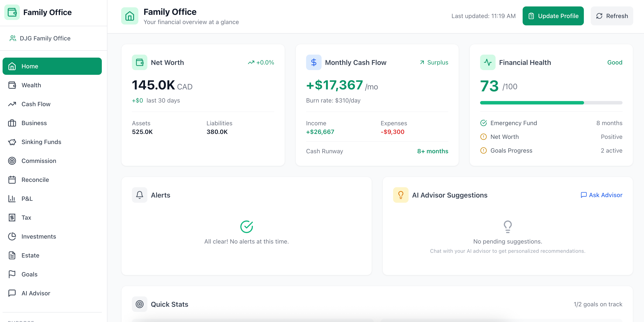Click the Quick Stats target icon
Viewport: 644px width, 322px height.
coord(139,304)
